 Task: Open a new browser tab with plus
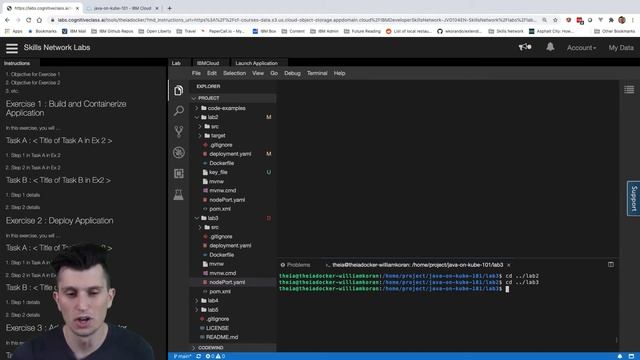tap(169, 8)
